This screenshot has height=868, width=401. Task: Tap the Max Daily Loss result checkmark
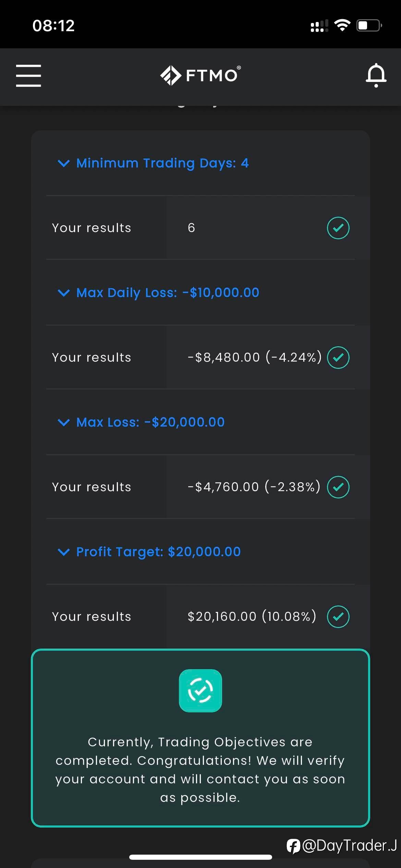[338, 358]
